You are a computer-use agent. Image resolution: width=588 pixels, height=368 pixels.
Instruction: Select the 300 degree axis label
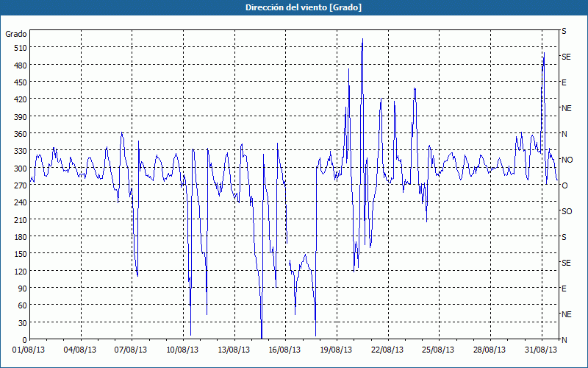click(20, 169)
